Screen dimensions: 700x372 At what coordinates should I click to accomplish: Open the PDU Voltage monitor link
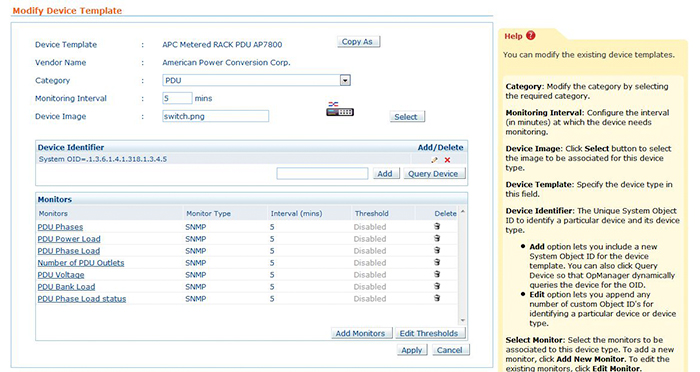(61, 275)
